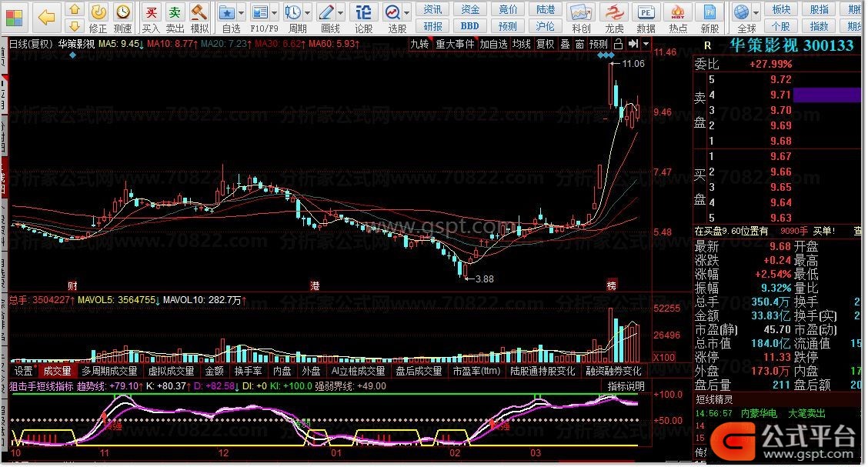
Task: Toggle the 窗 window option on chart header
Action: (x=579, y=44)
